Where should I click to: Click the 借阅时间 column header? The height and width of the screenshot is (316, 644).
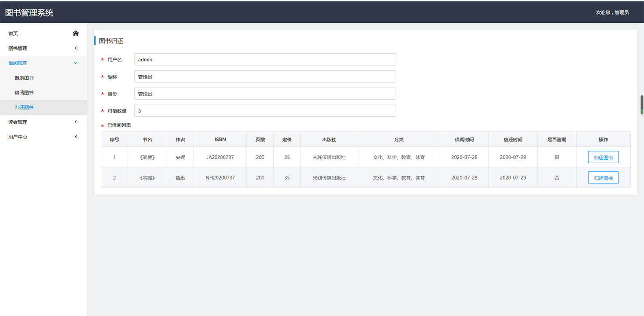click(x=464, y=140)
